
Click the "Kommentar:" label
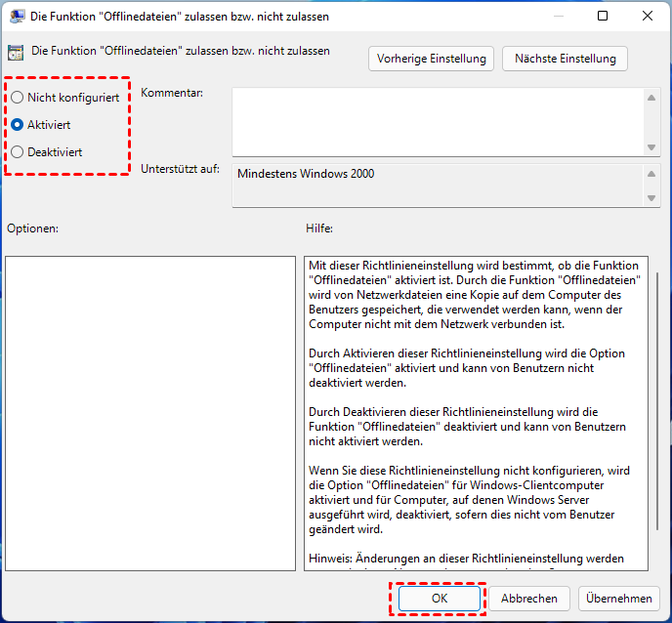172,93
